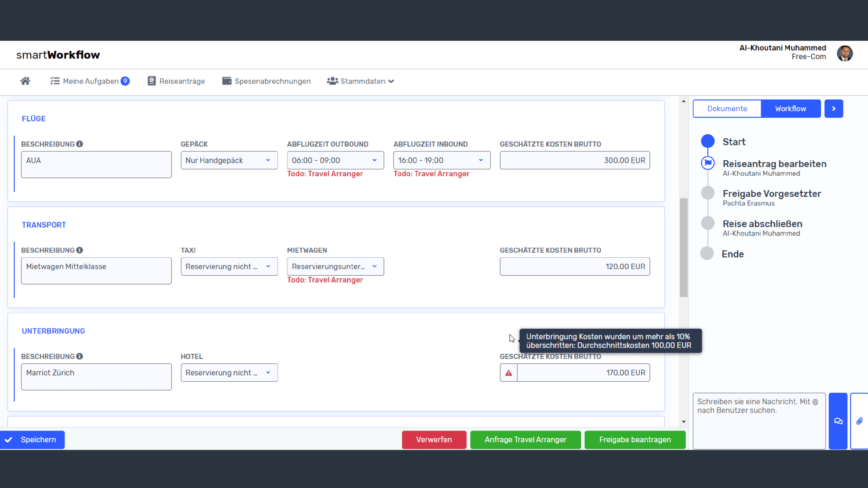
Task: Click Todo: Travel Arranger under Inbound
Action: pos(431,174)
